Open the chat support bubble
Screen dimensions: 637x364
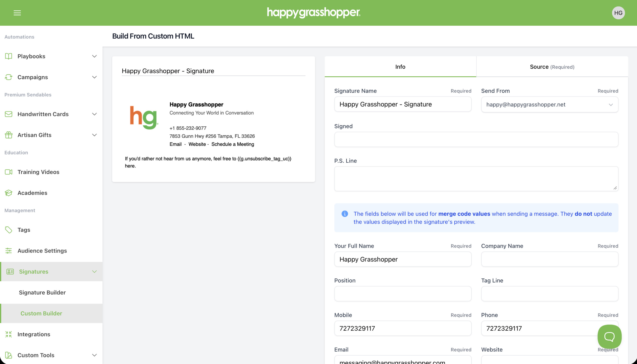click(609, 336)
